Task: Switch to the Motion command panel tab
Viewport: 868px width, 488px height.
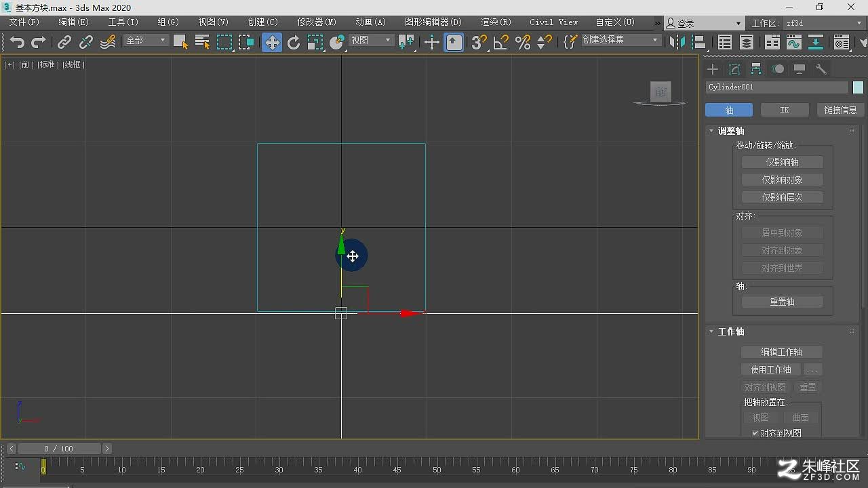Action: 778,69
